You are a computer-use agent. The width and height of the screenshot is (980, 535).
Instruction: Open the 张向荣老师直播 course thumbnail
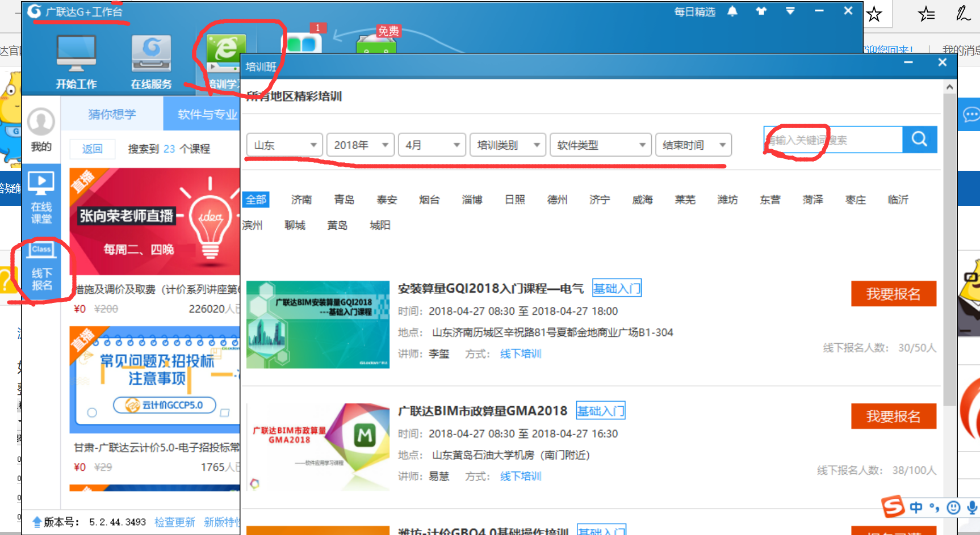point(154,222)
